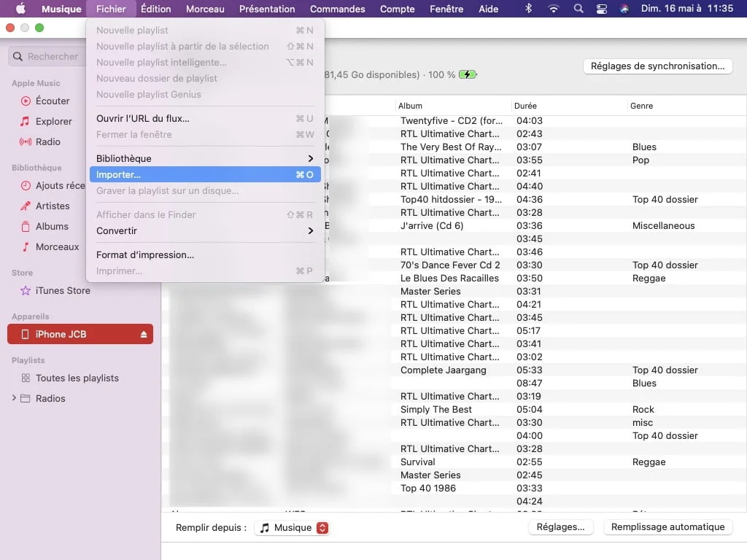
Task: Eject iPhone JCB using eject icon
Action: (144, 335)
